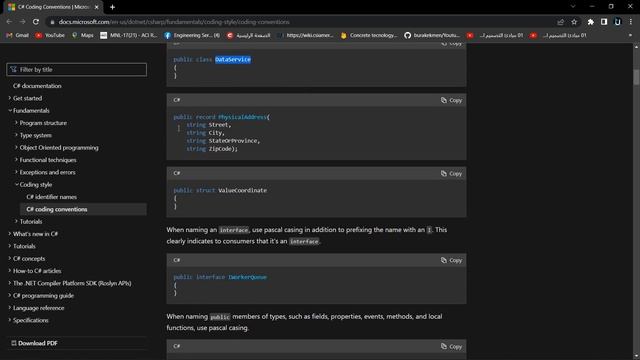The height and width of the screenshot is (360, 640).
Task: Open the Chrome three-dot menu
Action: tap(631, 22)
